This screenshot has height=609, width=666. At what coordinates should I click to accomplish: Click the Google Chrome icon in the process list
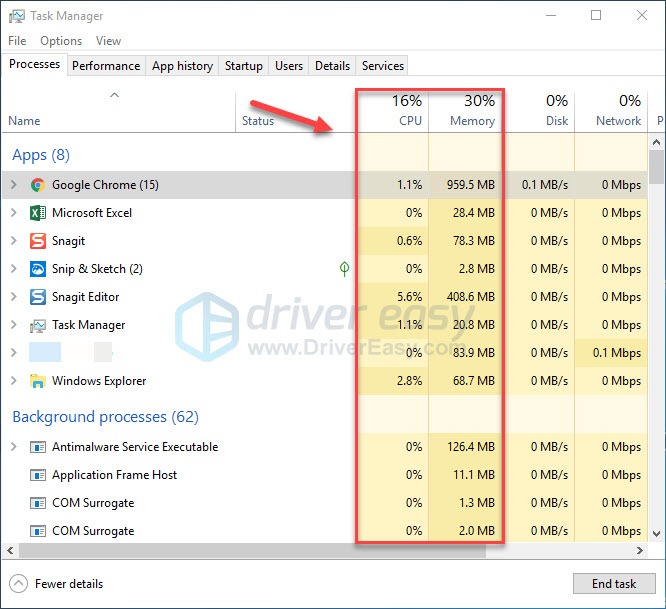pyautogui.click(x=38, y=185)
